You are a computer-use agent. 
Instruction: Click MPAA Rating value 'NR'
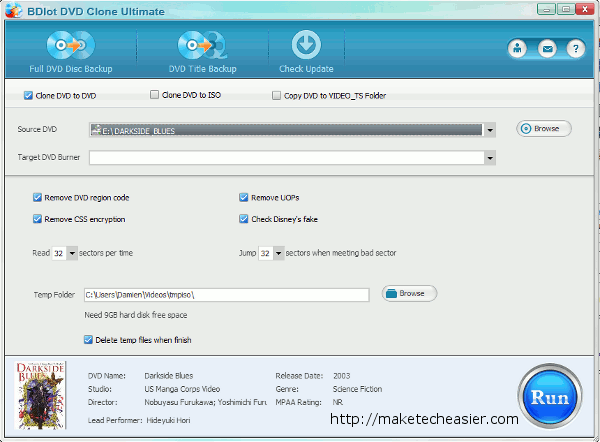click(338, 402)
